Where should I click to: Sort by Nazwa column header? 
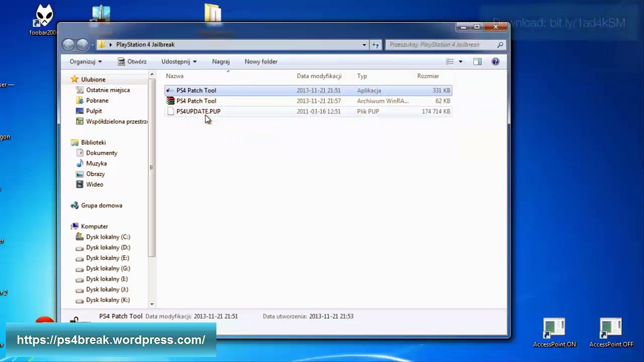[175, 76]
